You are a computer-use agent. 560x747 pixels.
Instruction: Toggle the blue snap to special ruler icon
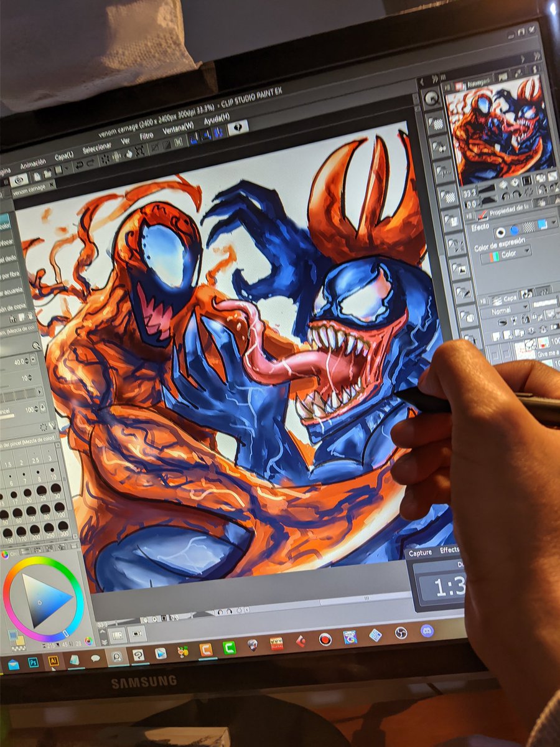click(x=206, y=135)
